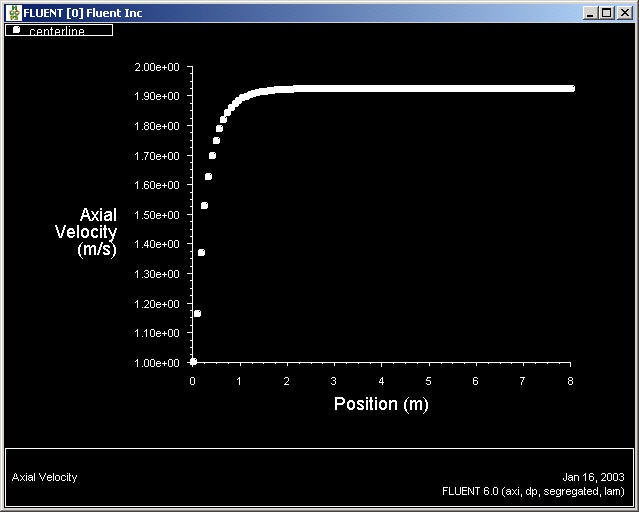
Task: Click the data point at origin
Action: tap(193, 361)
